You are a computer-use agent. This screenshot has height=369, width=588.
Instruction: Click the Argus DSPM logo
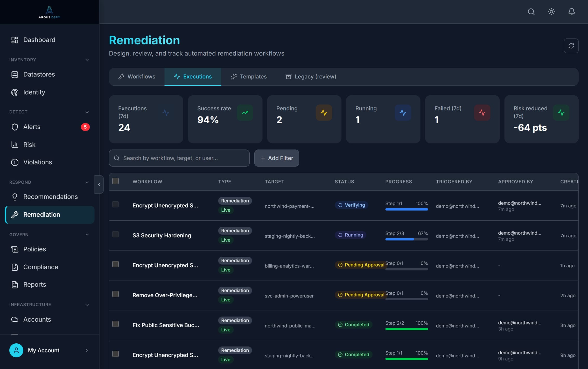coord(49,12)
